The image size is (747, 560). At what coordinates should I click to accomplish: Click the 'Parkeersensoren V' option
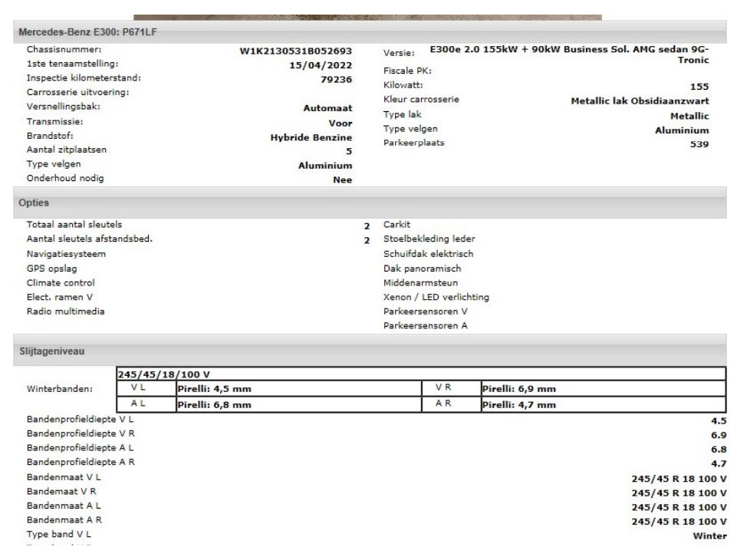(x=426, y=311)
